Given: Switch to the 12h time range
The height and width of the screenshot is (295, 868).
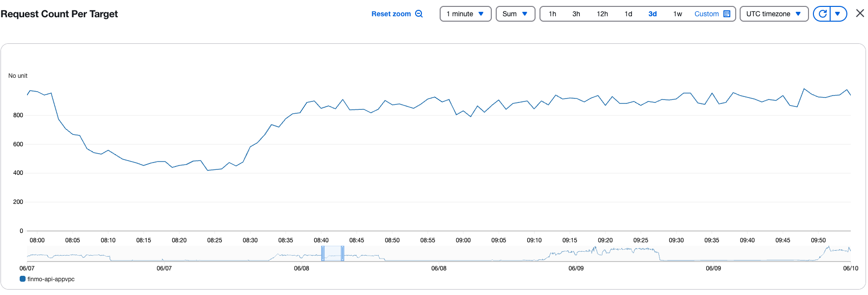Looking at the screenshot, I should [602, 14].
